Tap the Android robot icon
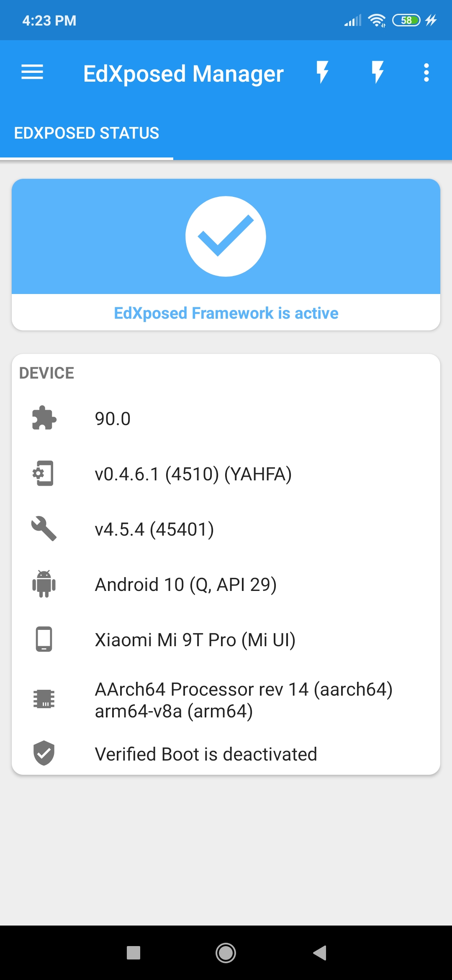The image size is (452, 980). pyautogui.click(x=44, y=584)
